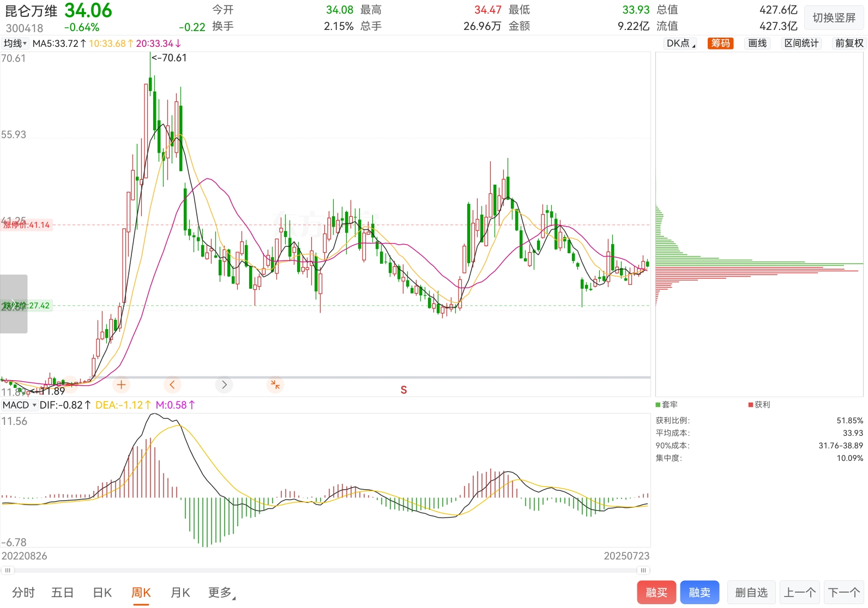868x608 pixels.
Task: Toggle the 画线 drawing tool
Action: pos(757,43)
